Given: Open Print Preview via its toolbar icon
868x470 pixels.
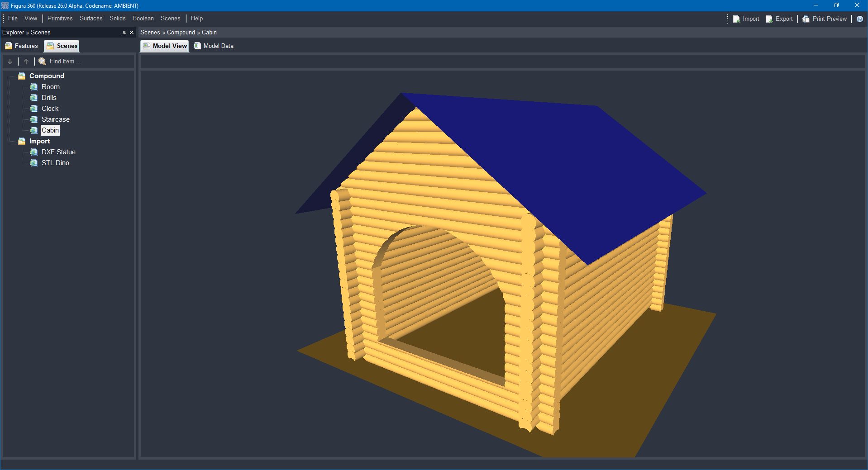Looking at the screenshot, I should pos(806,19).
